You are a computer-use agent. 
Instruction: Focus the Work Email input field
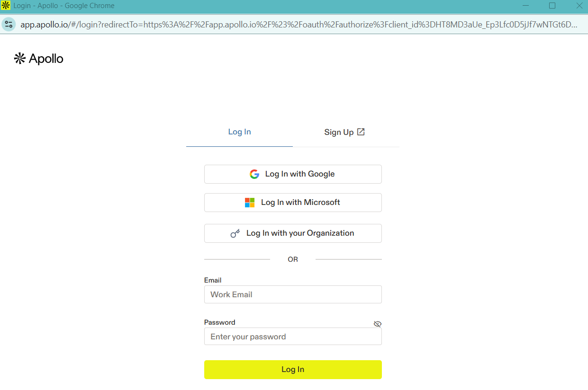point(293,294)
